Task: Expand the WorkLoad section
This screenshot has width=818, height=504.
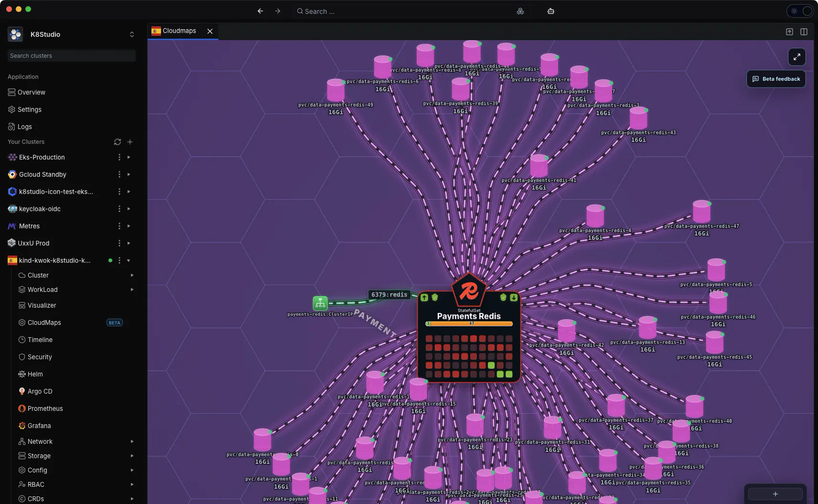Action: click(x=132, y=290)
